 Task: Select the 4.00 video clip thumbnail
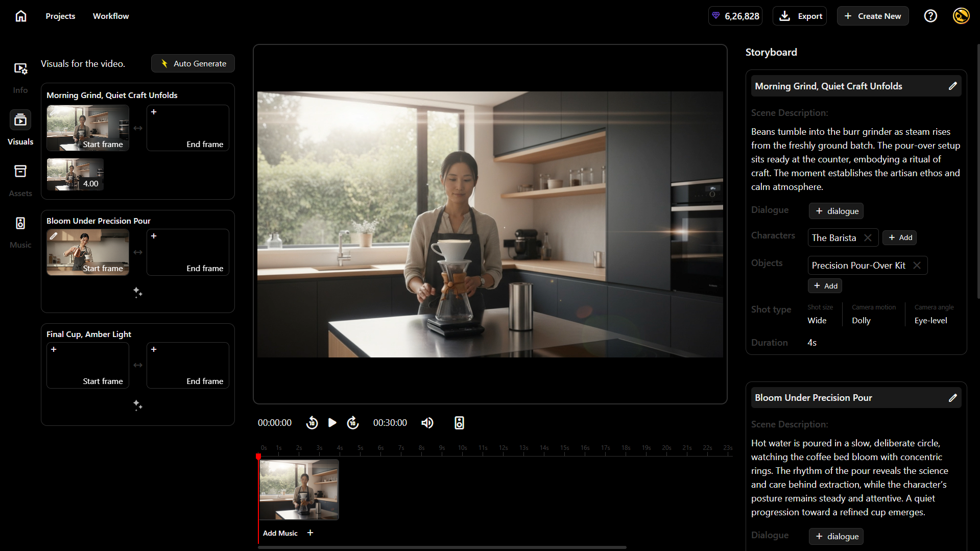pyautogui.click(x=76, y=174)
